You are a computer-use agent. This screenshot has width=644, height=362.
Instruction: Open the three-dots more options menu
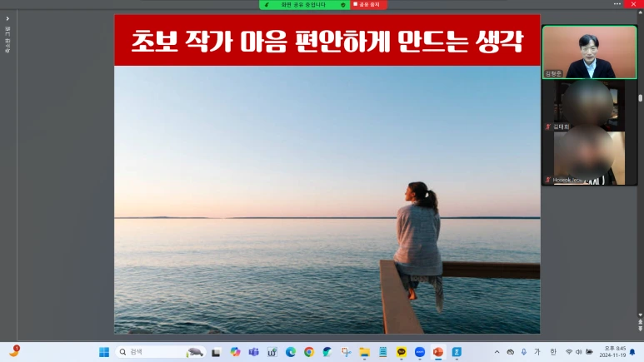click(617, 3)
